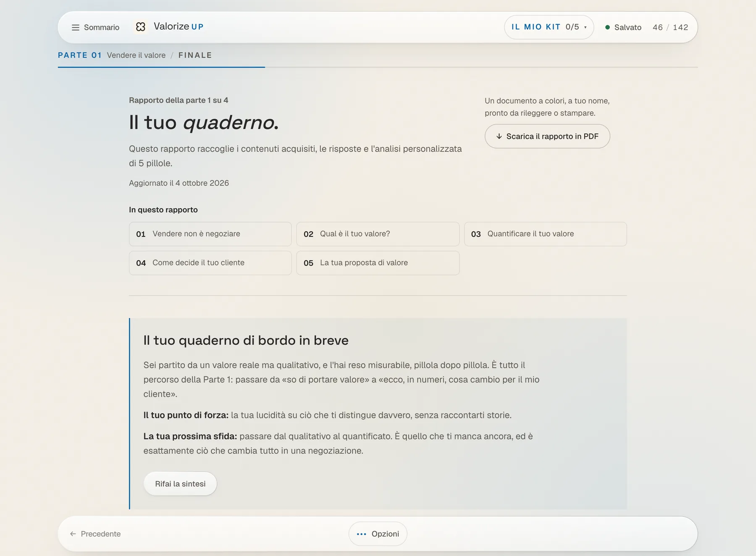Expand the IL MIO KIT 0/5 dropdown
Image resolution: width=756 pixels, height=556 pixels.
pos(549,27)
